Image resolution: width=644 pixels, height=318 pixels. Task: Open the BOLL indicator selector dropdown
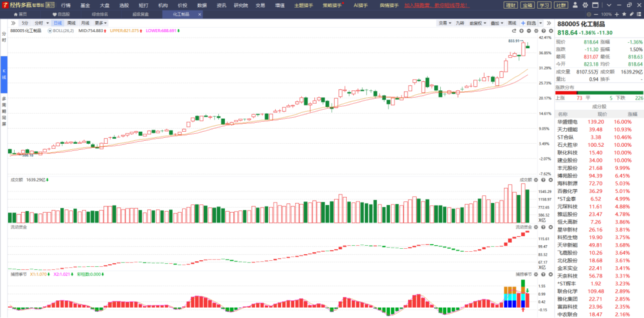(x=50, y=31)
